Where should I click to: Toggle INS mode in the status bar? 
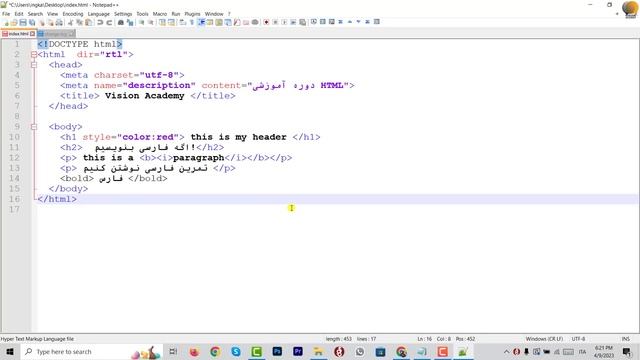pos(625,339)
